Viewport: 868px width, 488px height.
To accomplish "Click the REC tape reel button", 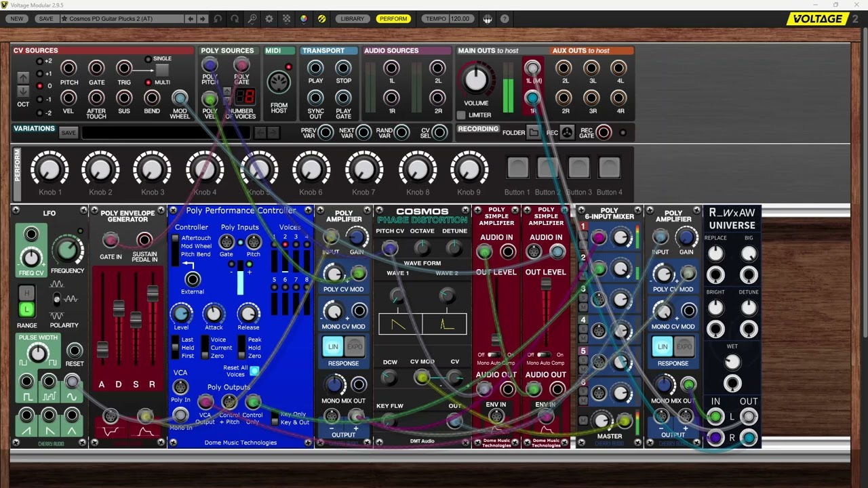I will pyautogui.click(x=568, y=133).
